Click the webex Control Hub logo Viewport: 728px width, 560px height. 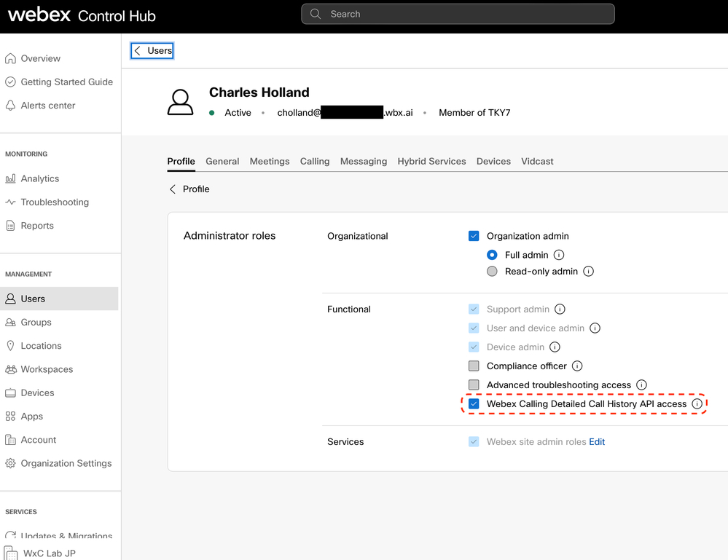pos(82,15)
